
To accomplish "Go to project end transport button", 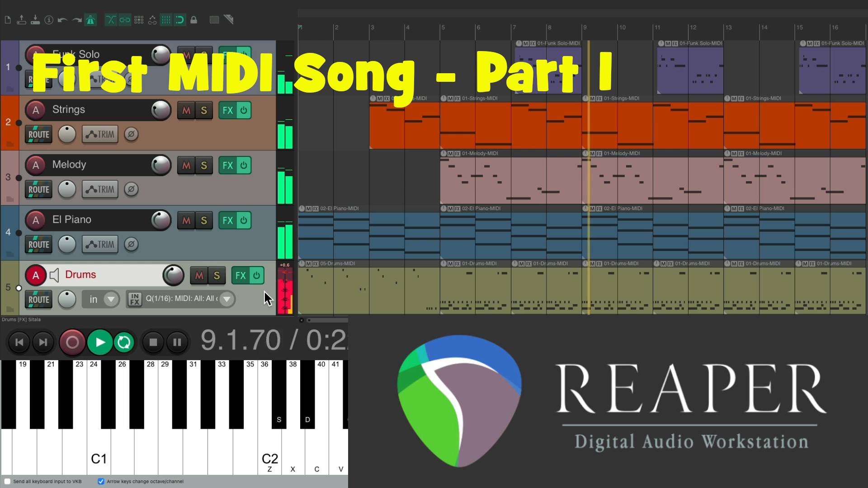I will coord(43,343).
